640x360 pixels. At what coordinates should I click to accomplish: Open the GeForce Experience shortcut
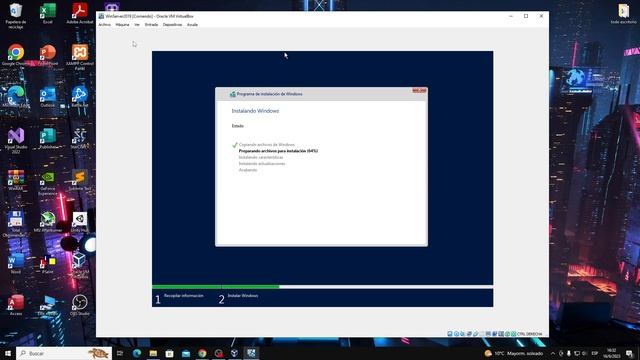(48, 183)
